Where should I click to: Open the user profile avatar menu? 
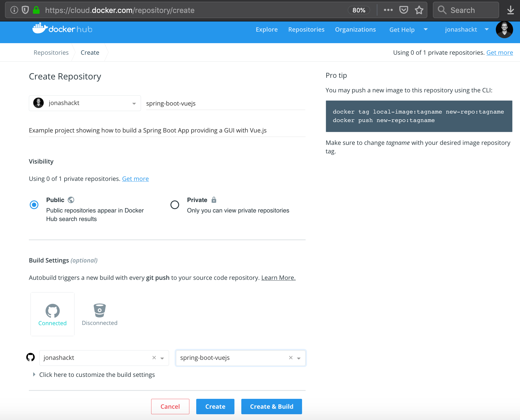click(x=504, y=29)
